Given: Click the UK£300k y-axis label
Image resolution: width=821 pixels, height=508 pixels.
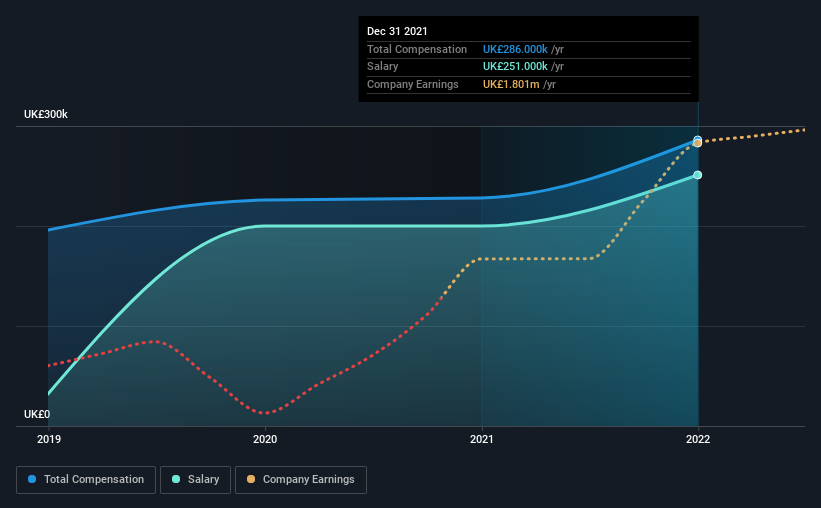Looking at the screenshot, I should (x=46, y=114).
